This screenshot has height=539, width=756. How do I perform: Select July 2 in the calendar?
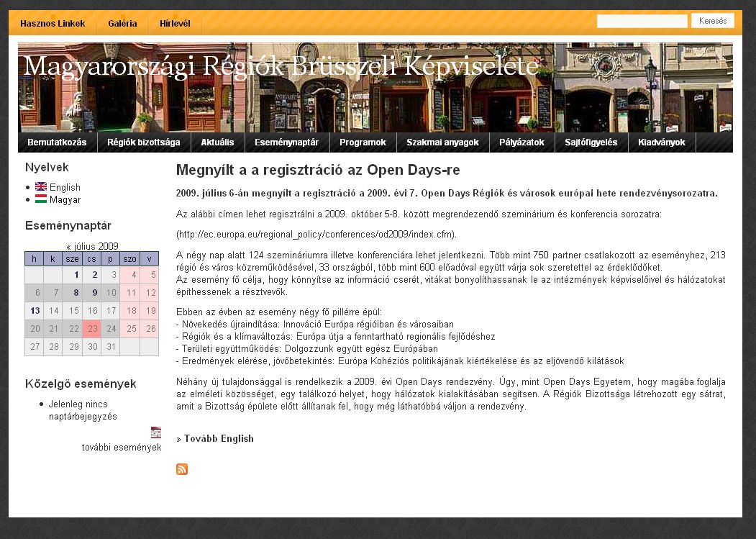pyautogui.click(x=91, y=275)
